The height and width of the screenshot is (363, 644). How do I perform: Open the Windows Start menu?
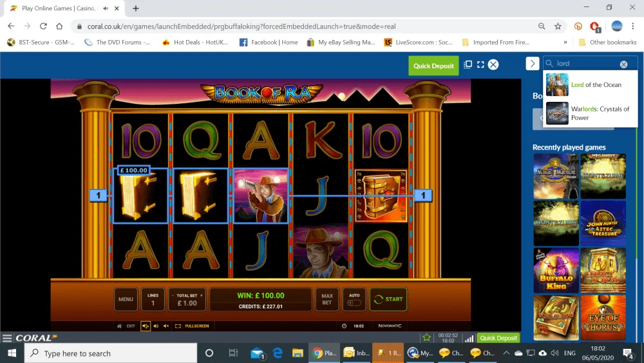[x=12, y=353]
